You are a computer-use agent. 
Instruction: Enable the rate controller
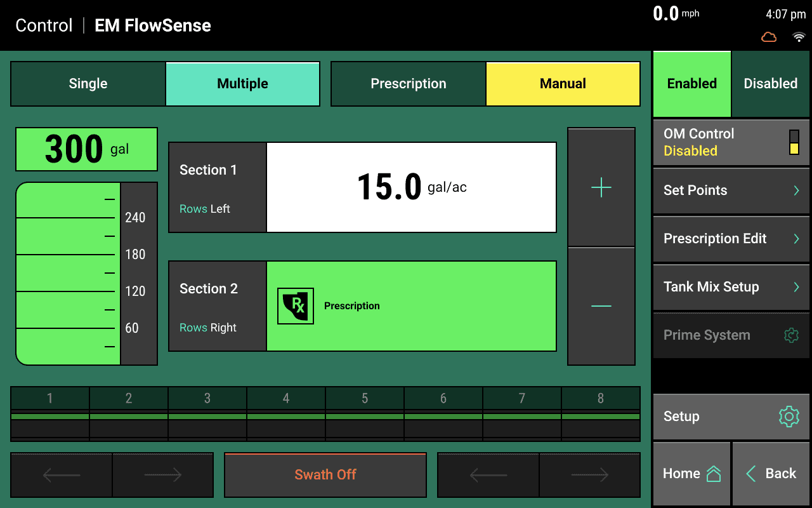(x=691, y=83)
